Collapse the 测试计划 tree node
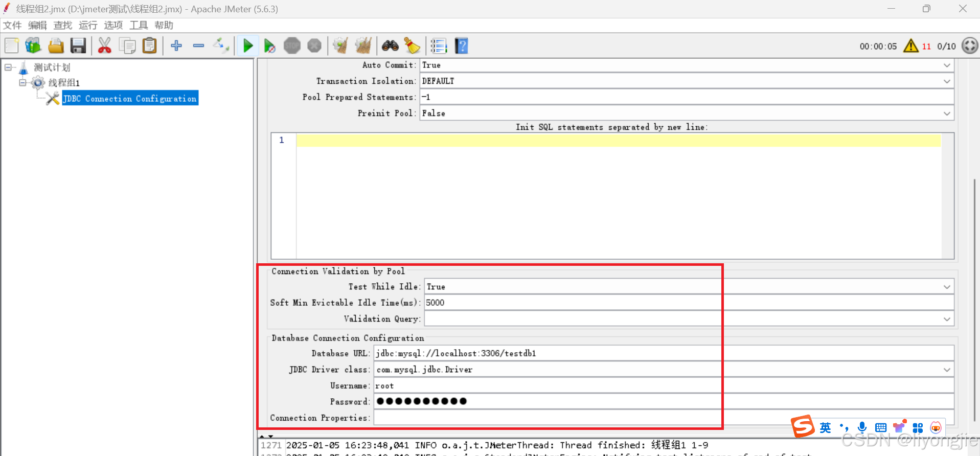Screen dimensions: 980x456 8,67
